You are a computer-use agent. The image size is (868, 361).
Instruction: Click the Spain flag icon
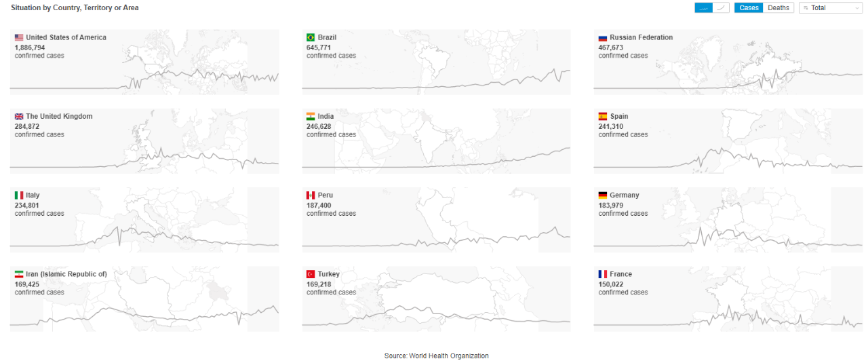(603, 117)
